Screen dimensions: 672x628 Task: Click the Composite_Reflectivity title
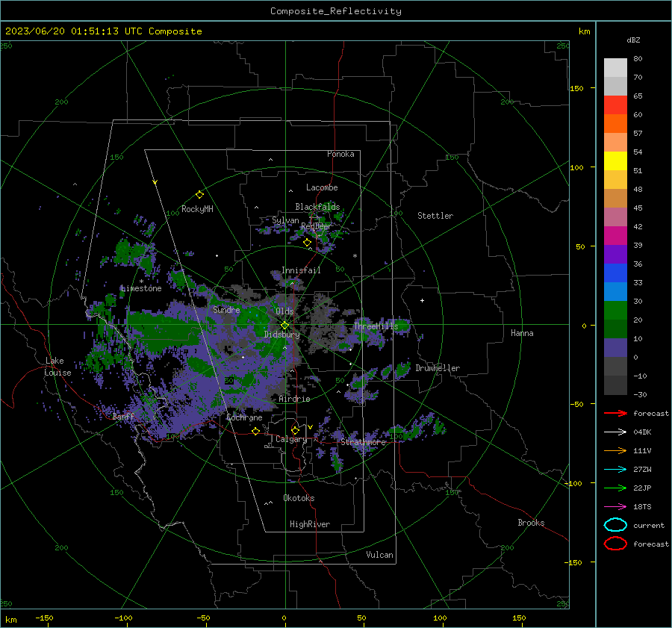pyautogui.click(x=336, y=11)
